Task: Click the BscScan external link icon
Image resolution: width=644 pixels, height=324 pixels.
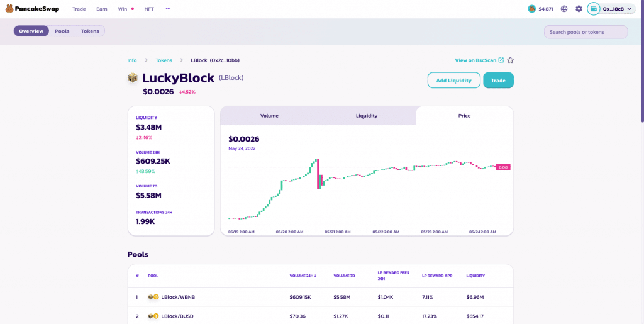Action: point(501,60)
